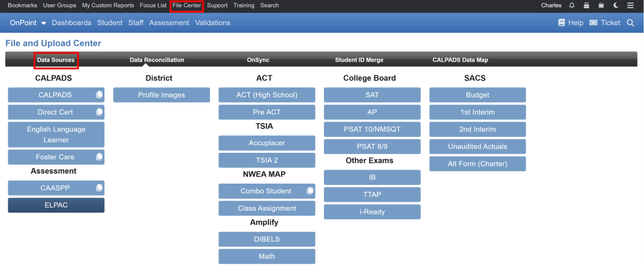Open My Custom Reports
The width and height of the screenshot is (644, 266).
pyautogui.click(x=108, y=5)
